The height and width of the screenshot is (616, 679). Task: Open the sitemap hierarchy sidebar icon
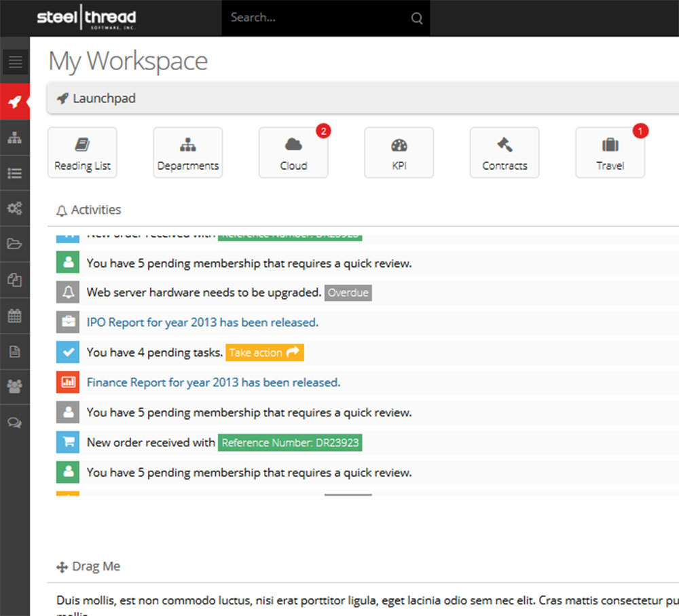point(15,138)
